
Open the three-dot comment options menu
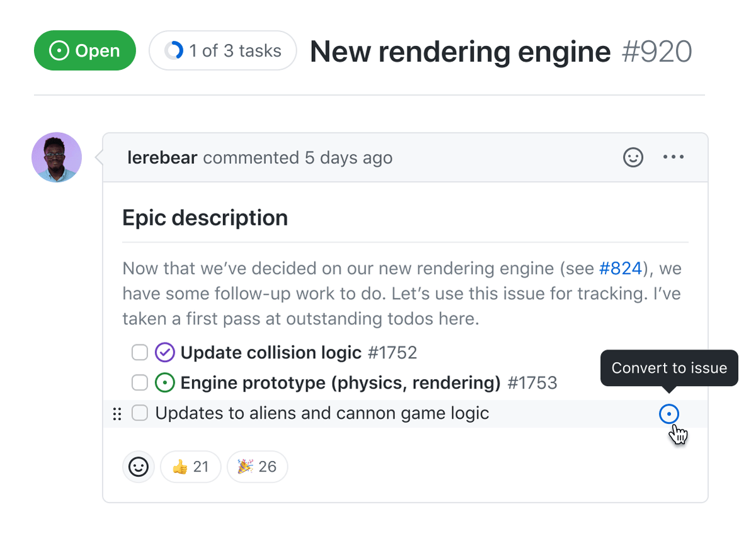673,157
